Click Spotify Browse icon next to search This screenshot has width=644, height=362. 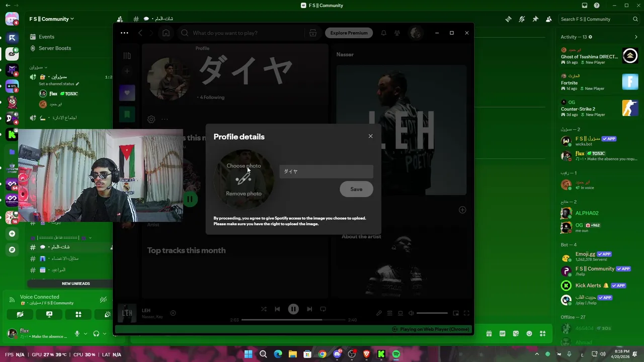point(313,33)
